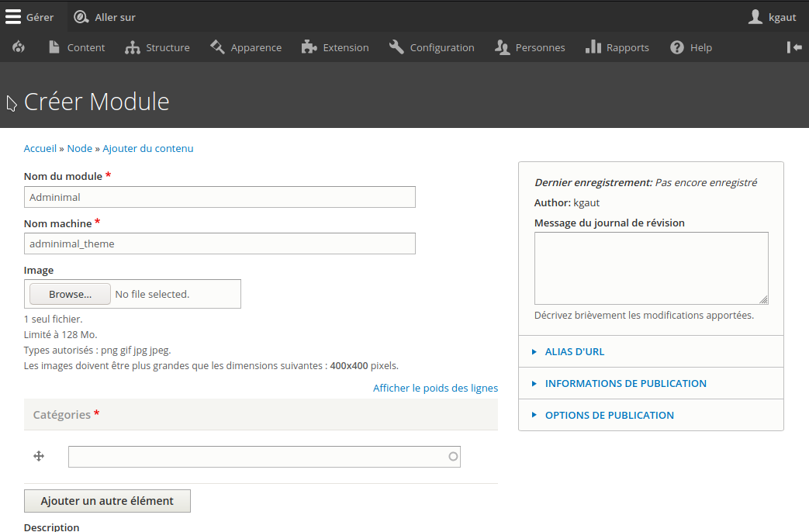This screenshot has height=532, width=809.
Task: Click the Extension puzzle piece icon
Action: [309, 47]
